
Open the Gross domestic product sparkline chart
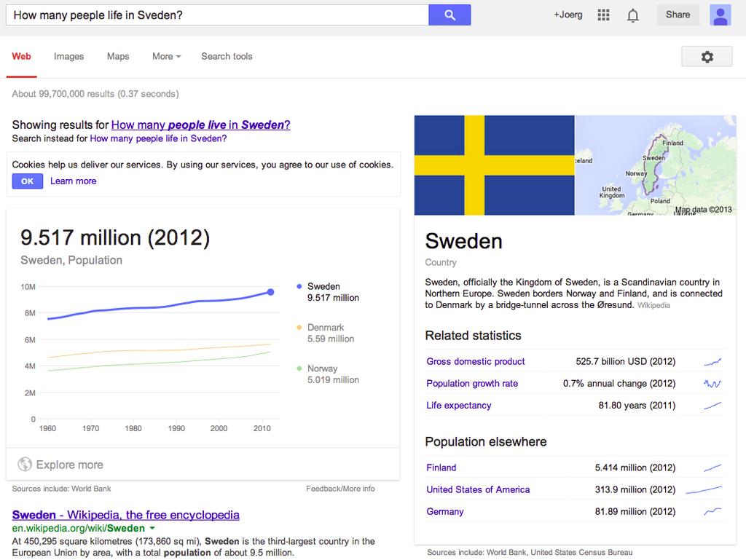click(x=712, y=362)
